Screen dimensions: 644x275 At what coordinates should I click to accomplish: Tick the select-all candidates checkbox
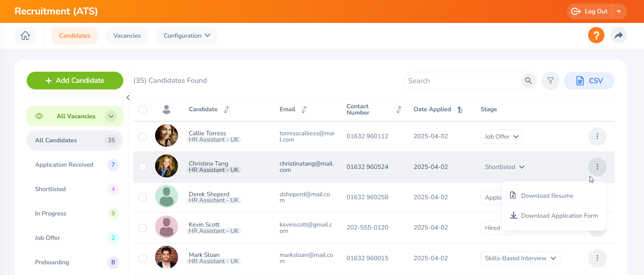[142, 110]
